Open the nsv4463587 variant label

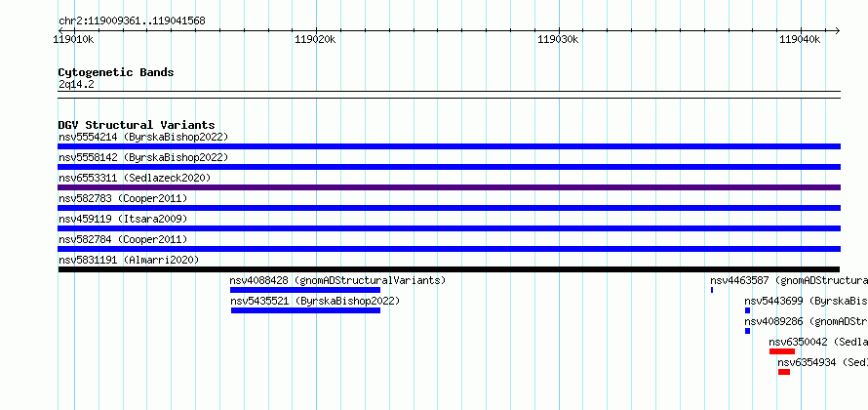[789, 280]
